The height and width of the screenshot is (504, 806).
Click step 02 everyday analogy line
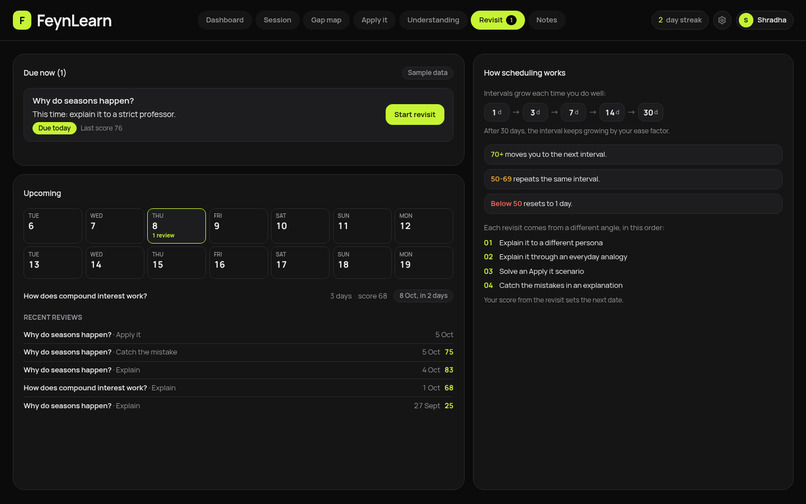[555, 257]
